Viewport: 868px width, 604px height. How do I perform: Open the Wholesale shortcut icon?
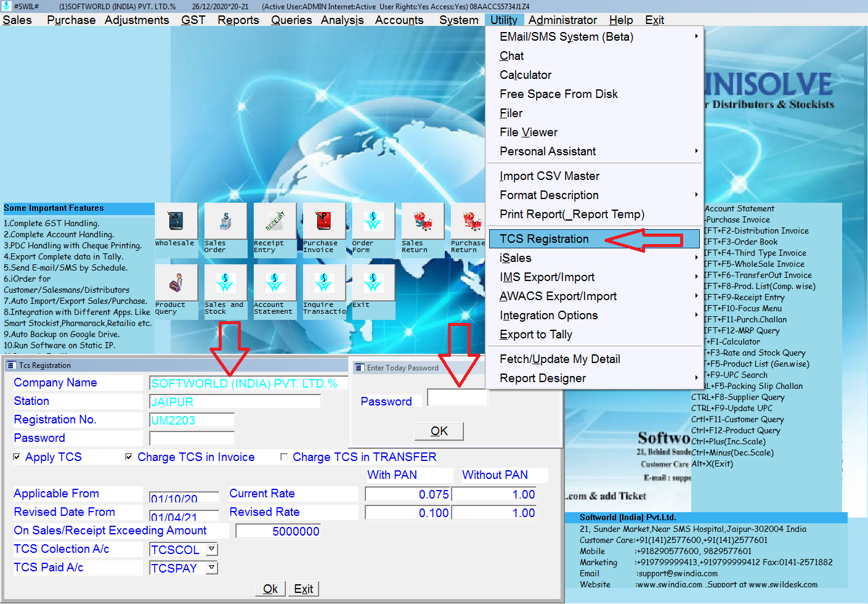[x=176, y=221]
